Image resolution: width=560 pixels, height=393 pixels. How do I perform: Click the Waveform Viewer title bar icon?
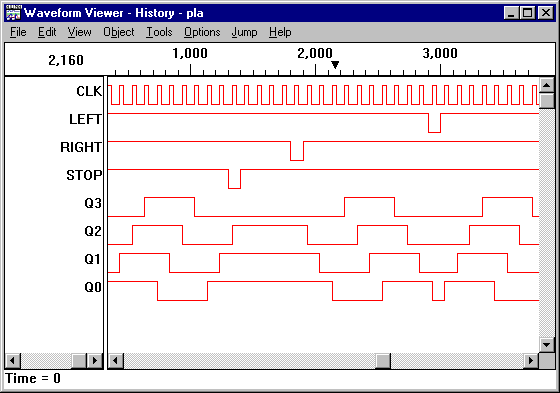click(x=13, y=13)
